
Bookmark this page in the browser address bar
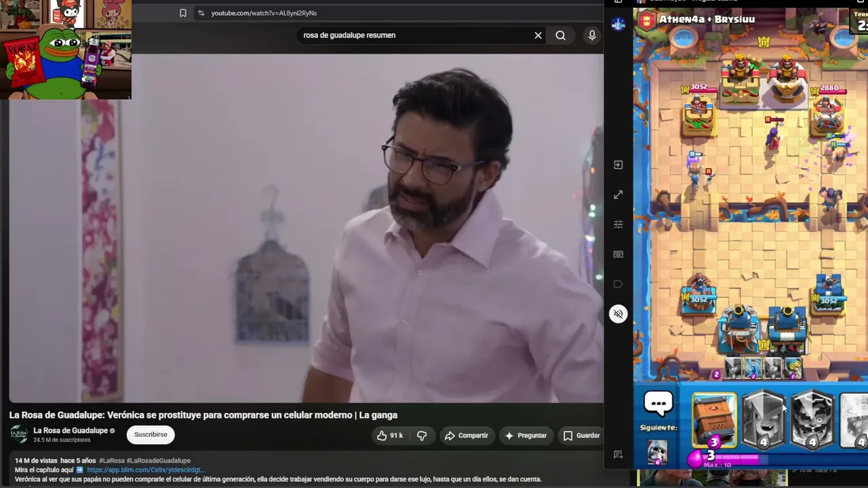(183, 13)
